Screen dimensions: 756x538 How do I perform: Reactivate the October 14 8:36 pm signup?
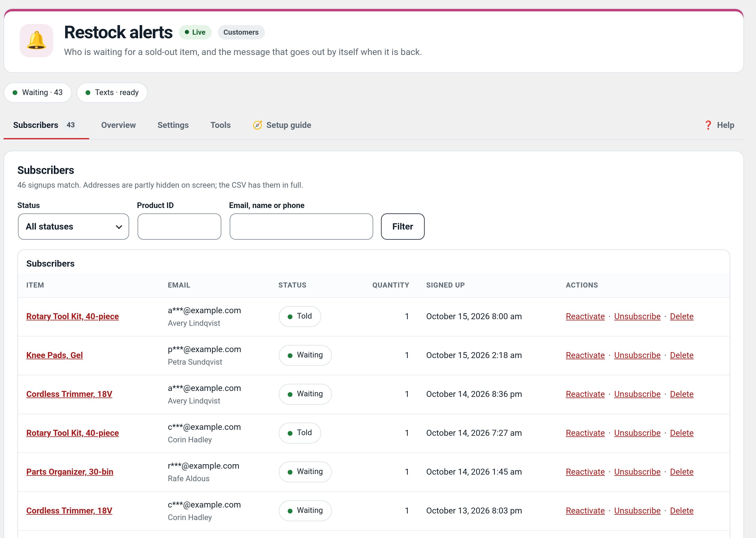tap(585, 394)
